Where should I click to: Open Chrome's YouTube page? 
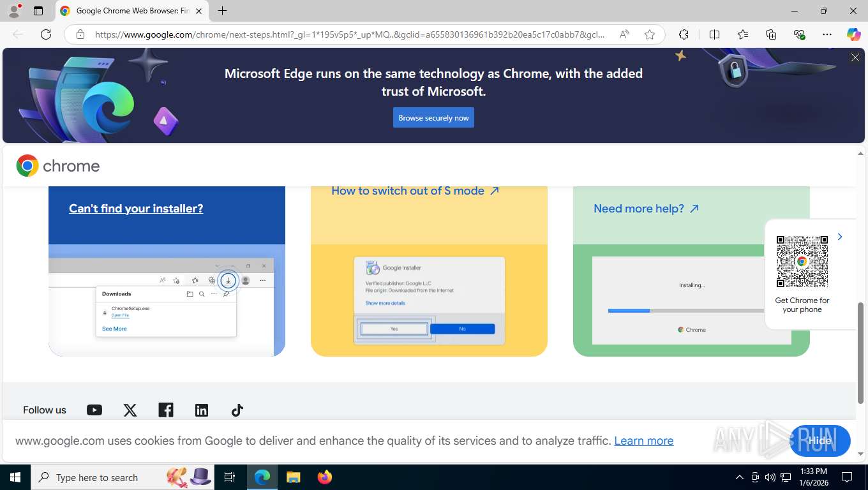click(x=94, y=410)
